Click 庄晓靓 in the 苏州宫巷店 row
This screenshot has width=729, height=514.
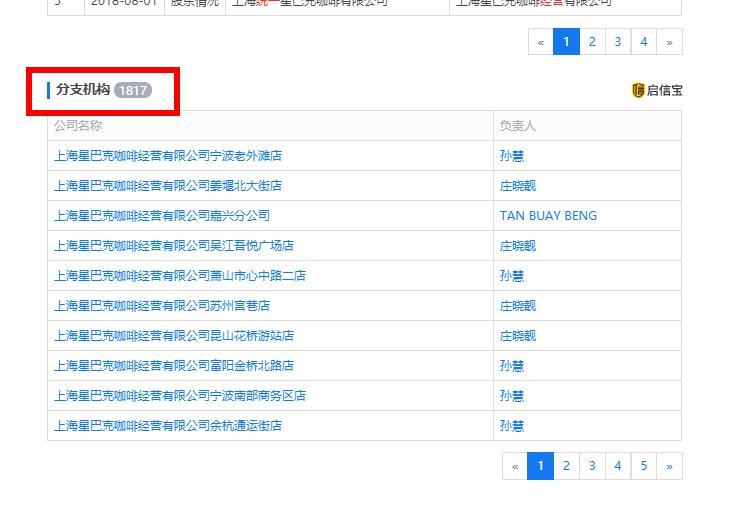pos(518,306)
